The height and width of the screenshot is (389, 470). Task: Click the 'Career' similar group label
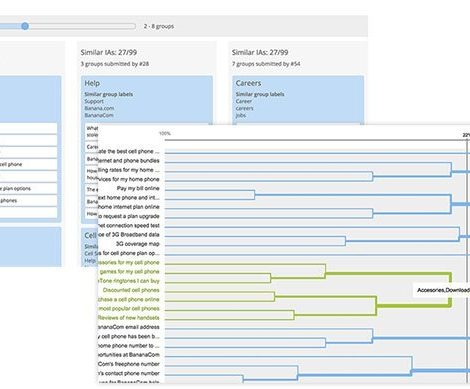click(244, 101)
